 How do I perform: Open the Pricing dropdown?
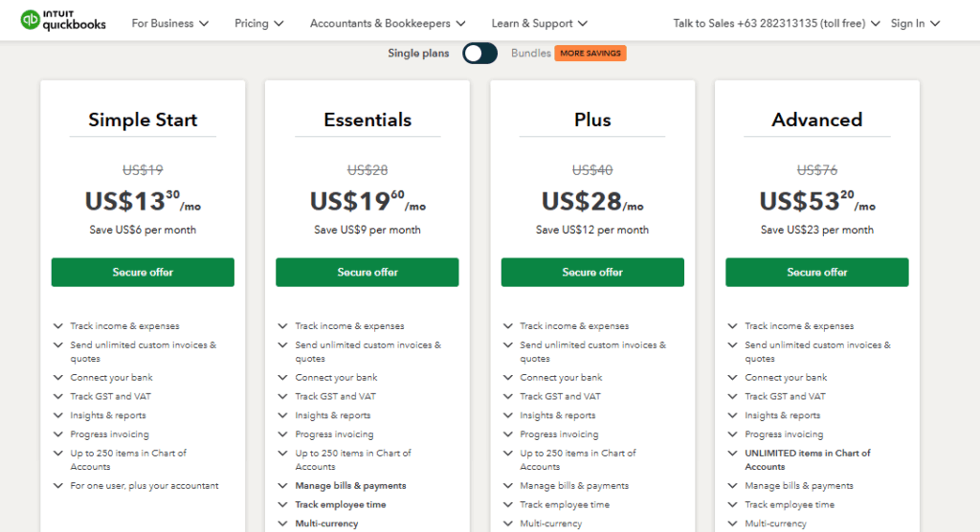pyautogui.click(x=258, y=23)
